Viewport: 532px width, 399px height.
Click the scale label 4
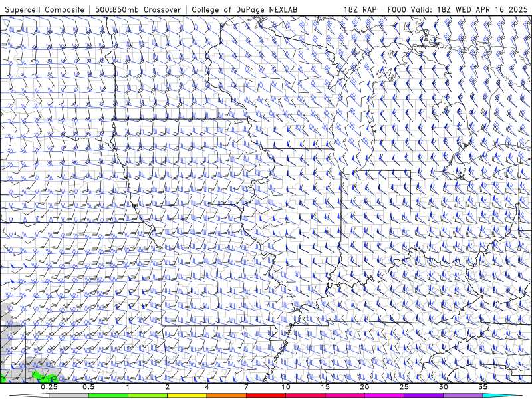207,387
